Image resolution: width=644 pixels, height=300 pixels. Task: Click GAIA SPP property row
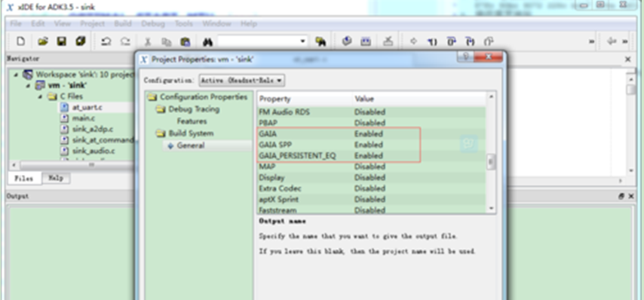(x=371, y=145)
